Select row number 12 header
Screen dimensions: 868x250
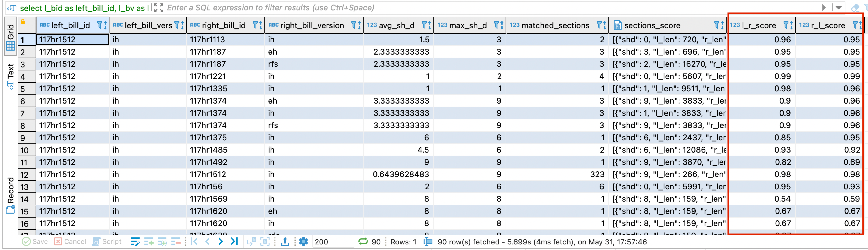[x=27, y=175]
